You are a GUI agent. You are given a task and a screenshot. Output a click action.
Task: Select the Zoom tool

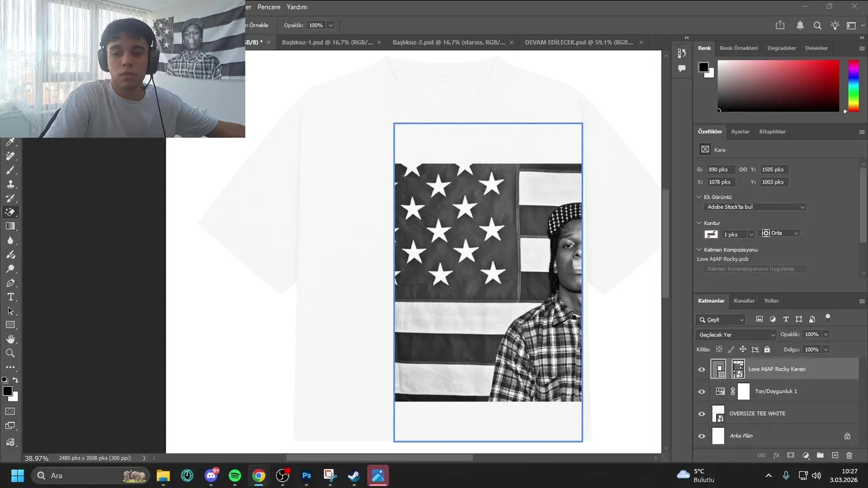click(10, 353)
